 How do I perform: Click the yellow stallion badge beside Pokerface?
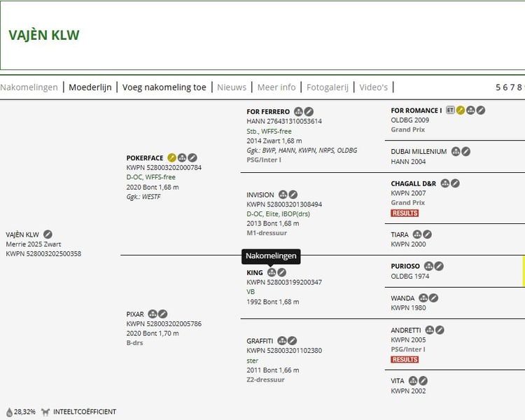[171, 158]
